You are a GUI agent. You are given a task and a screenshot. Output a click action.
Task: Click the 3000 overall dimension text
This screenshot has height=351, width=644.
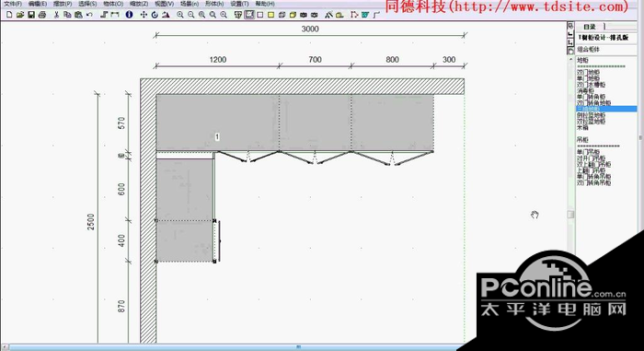pos(310,29)
